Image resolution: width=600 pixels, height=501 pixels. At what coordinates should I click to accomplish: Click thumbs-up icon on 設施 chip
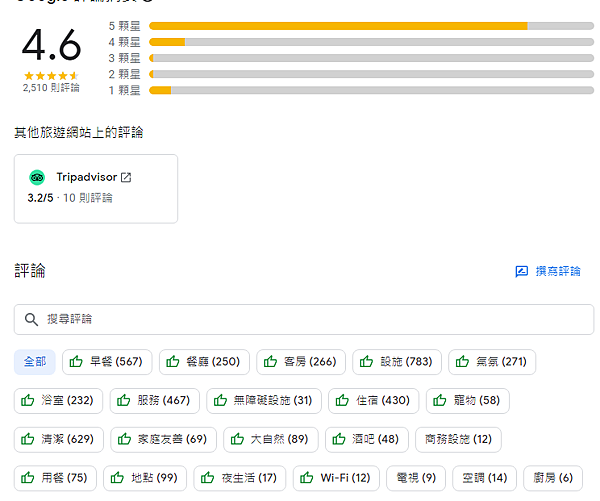click(x=367, y=362)
